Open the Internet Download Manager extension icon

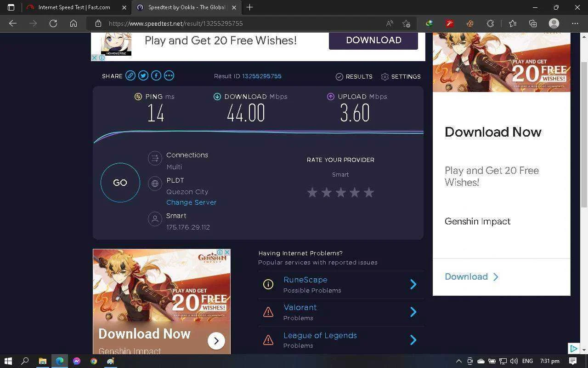429,23
